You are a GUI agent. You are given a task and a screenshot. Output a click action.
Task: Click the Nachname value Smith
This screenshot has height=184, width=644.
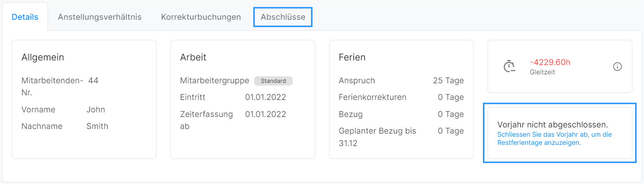97,126
